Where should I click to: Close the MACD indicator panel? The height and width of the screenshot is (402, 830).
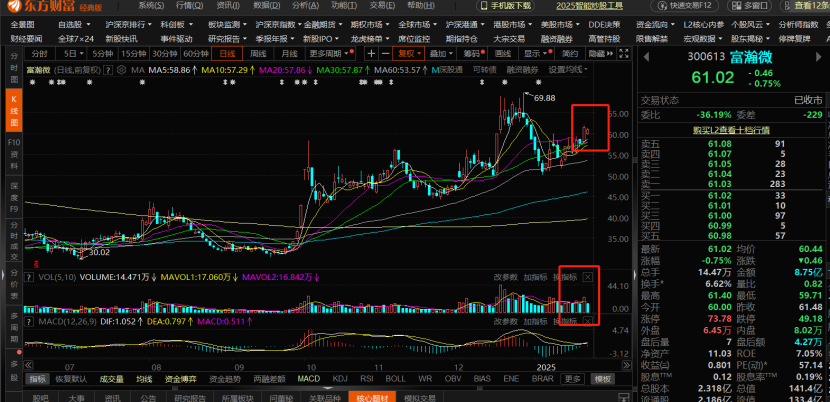coord(588,321)
